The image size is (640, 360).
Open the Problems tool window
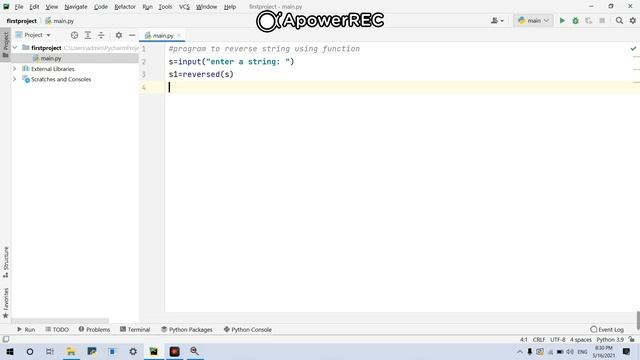[x=94, y=329]
